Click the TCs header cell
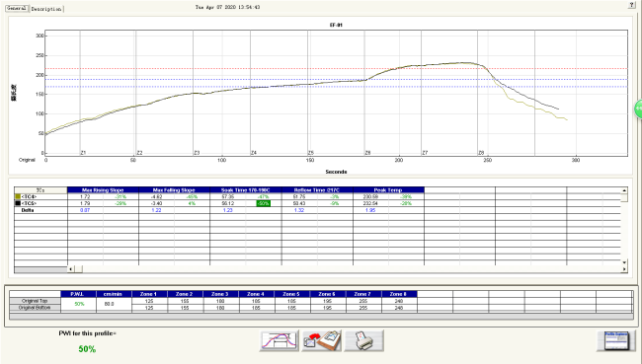This screenshot has width=642, height=364. point(40,189)
